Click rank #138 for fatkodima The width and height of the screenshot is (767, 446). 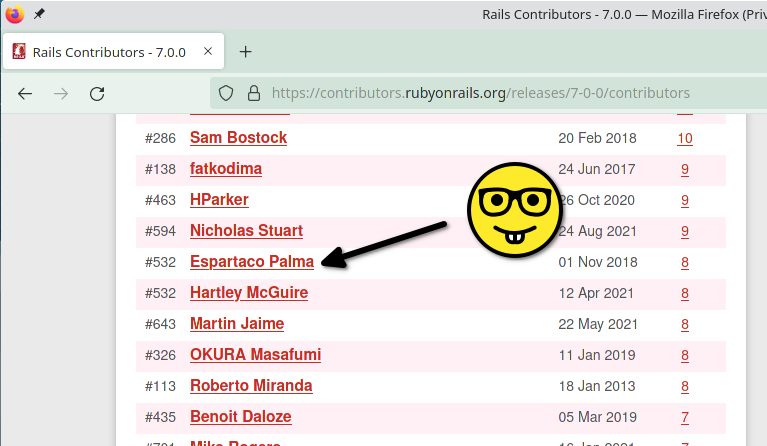pyautogui.click(x=160, y=169)
